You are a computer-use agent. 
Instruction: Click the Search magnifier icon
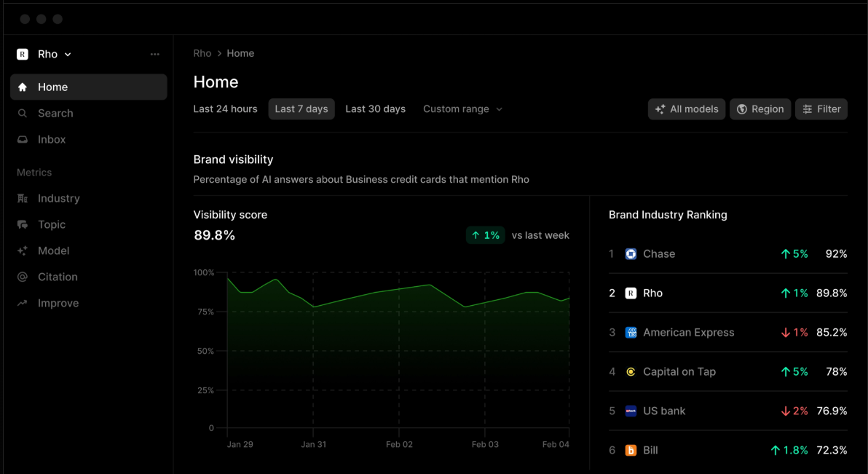point(23,114)
